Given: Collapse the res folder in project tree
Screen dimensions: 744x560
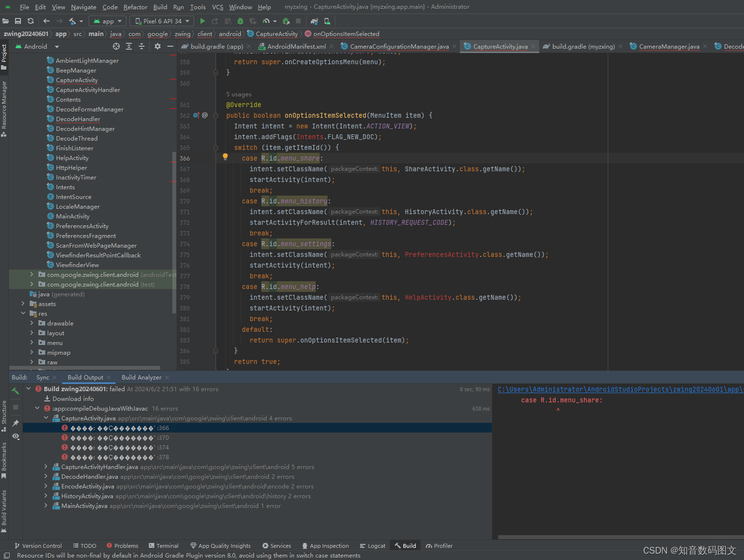Looking at the screenshot, I should [23, 313].
